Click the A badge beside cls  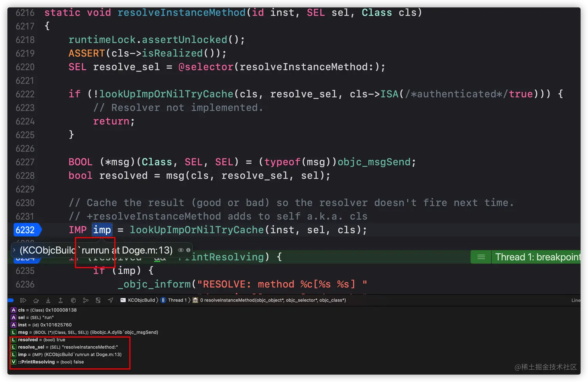coord(14,310)
